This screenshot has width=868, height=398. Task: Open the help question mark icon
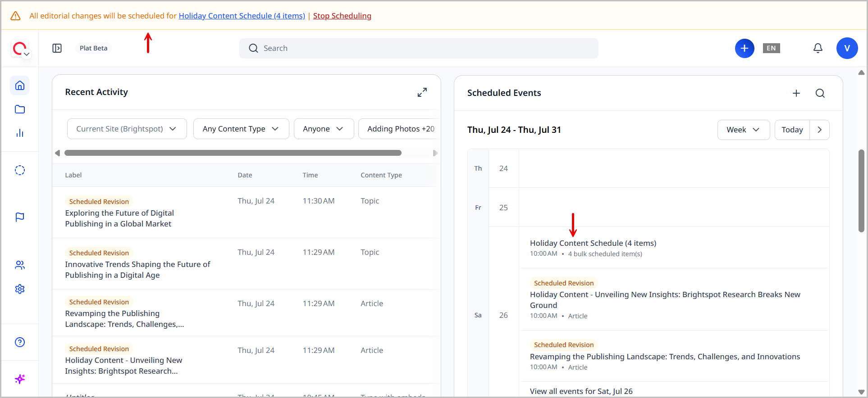[20, 342]
